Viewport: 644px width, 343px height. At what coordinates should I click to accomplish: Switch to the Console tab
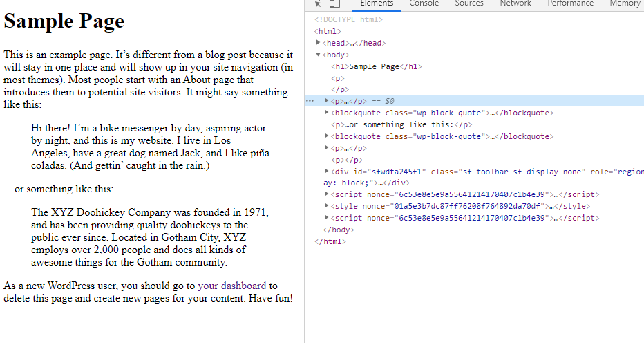(x=424, y=3)
